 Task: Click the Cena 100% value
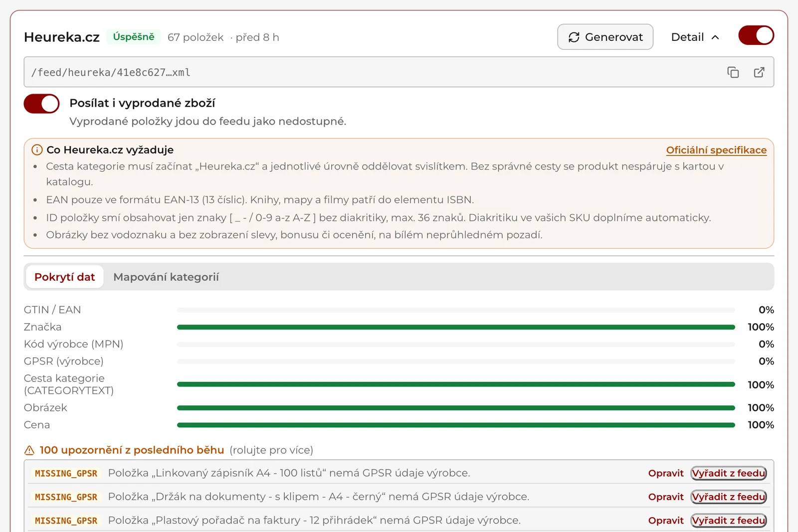(x=761, y=425)
